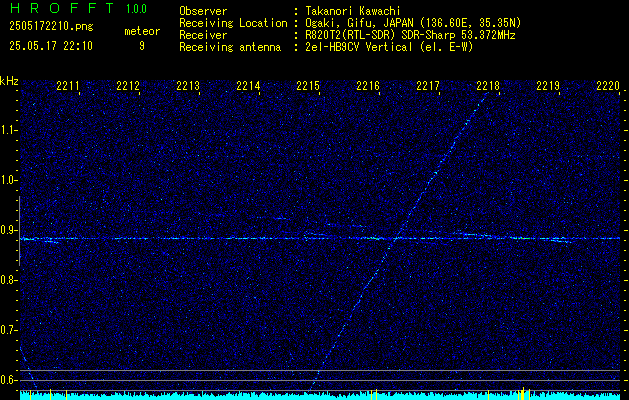Click the 2219 time axis label
The image size is (629, 400).
tap(548, 85)
